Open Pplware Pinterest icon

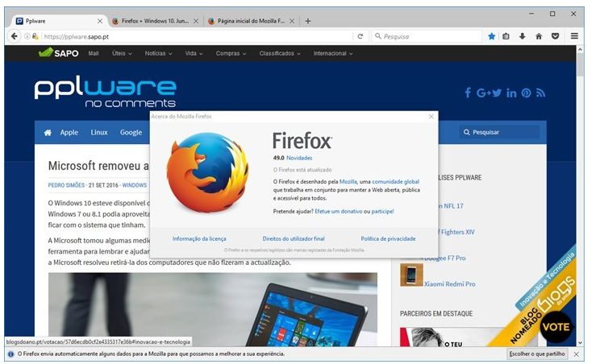(526, 93)
